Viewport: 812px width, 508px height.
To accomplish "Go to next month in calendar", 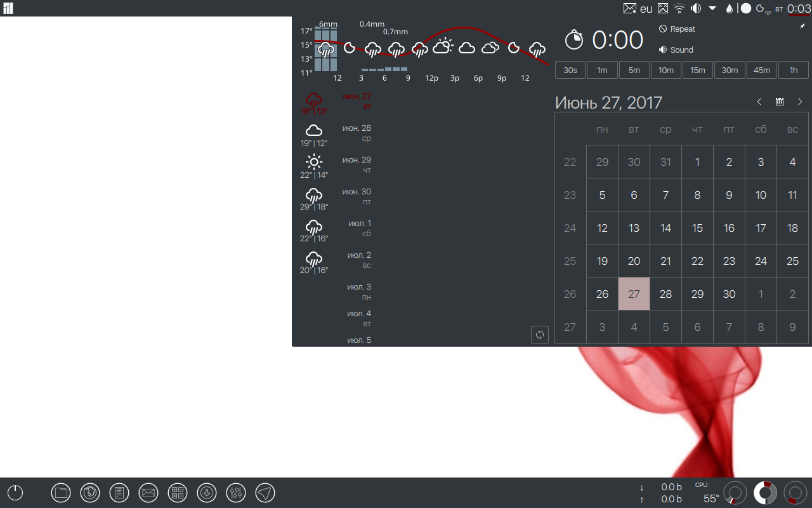I will click(x=800, y=102).
